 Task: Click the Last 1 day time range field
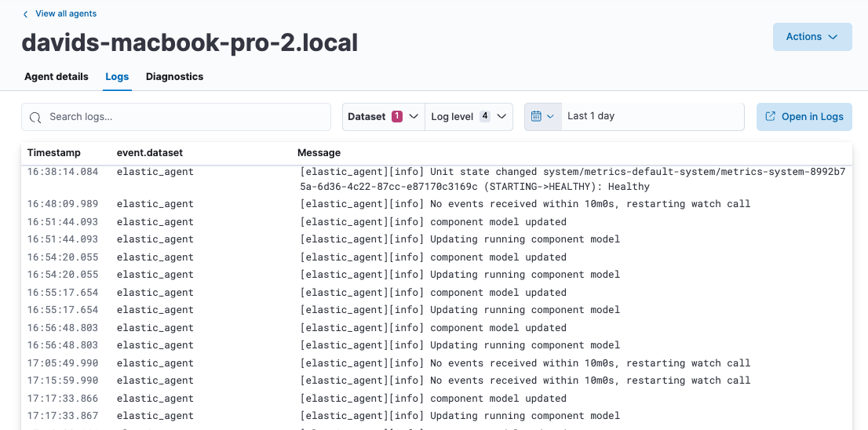click(651, 116)
